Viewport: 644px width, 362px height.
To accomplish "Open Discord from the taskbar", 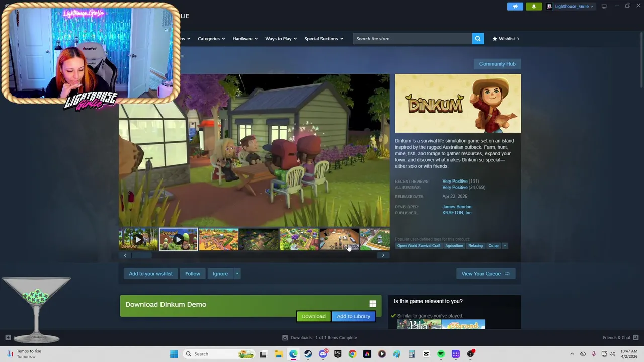I will point(323,354).
